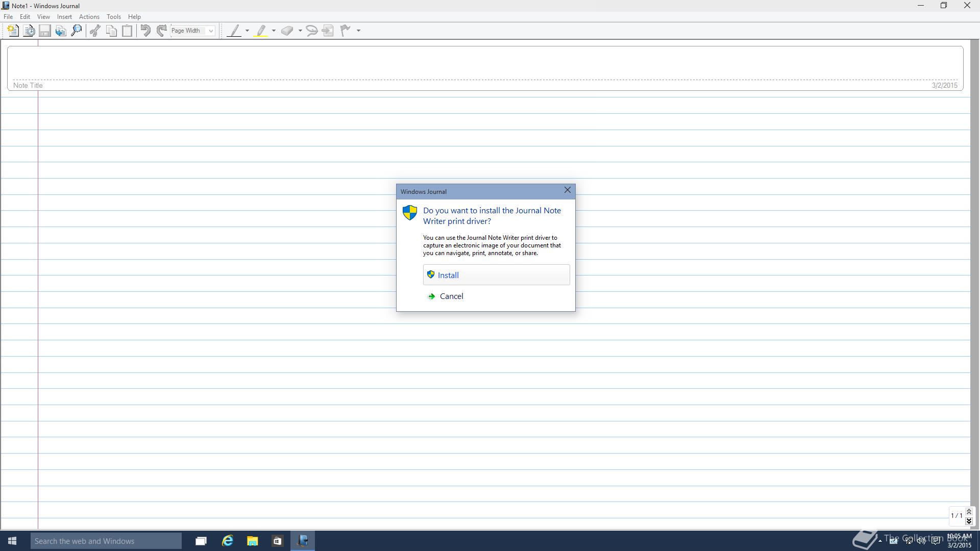Create a new note from toolbar
Viewport: 980px width, 551px height.
(13, 31)
